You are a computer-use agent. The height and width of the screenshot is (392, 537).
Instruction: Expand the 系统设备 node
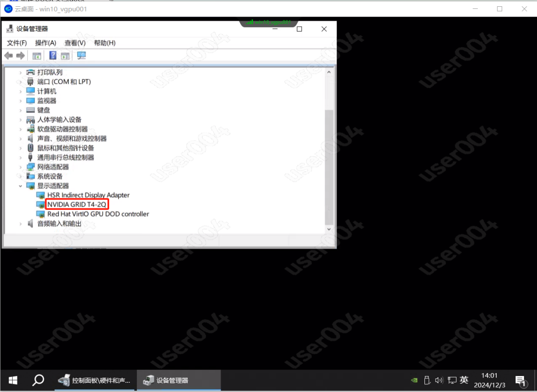click(20, 176)
